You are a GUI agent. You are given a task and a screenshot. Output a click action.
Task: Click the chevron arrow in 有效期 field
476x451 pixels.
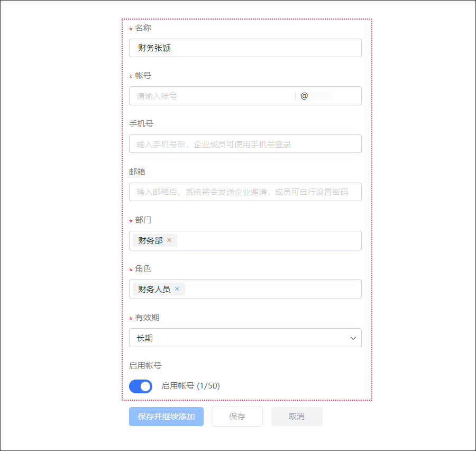point(353,338)
